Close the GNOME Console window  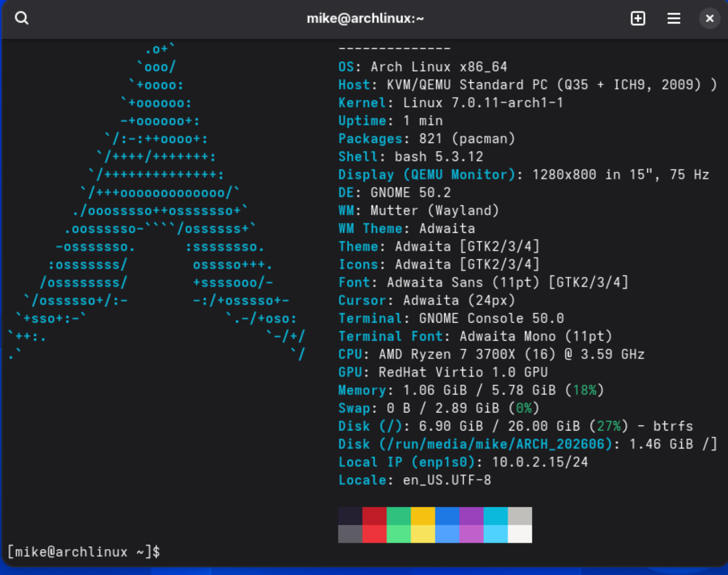pyautogui.click(x=709, y=19)
